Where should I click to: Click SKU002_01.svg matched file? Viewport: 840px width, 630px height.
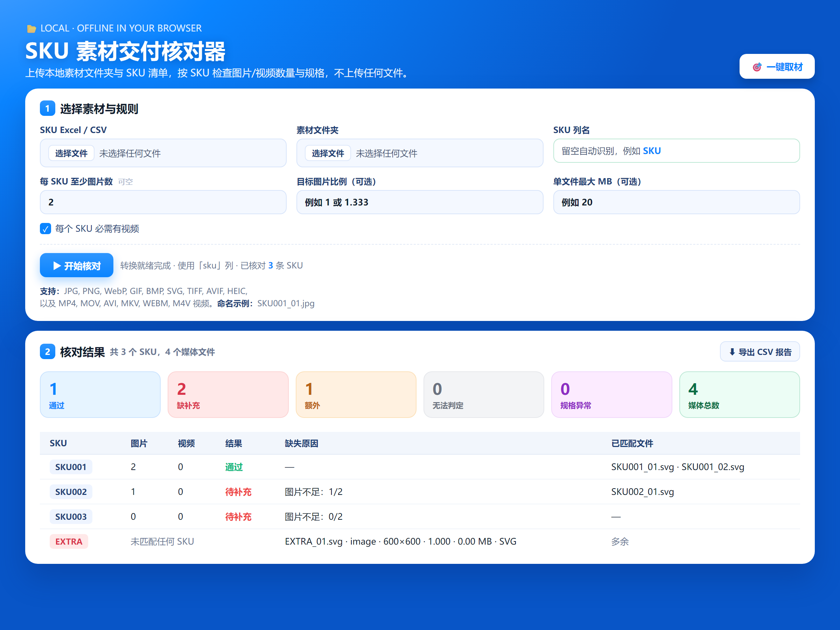point(643,492)
